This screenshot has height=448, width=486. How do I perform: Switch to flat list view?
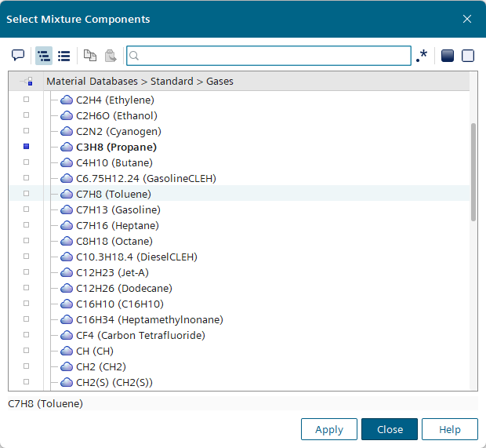point(64,56)
